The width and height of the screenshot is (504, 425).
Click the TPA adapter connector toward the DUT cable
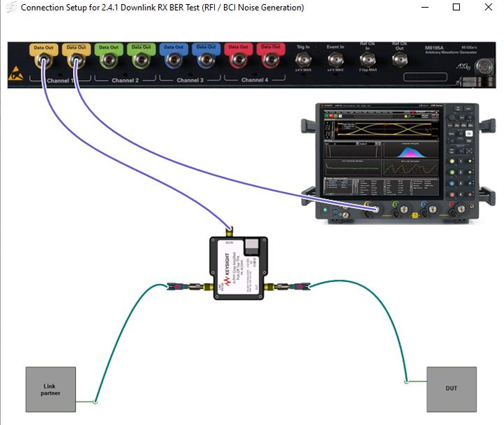point(287,286)
